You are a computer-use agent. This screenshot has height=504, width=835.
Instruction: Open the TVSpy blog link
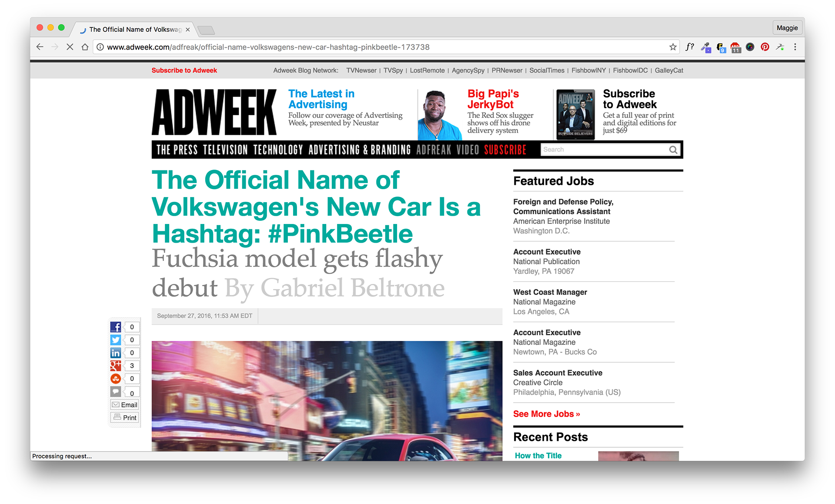click(x=393, y=70)
